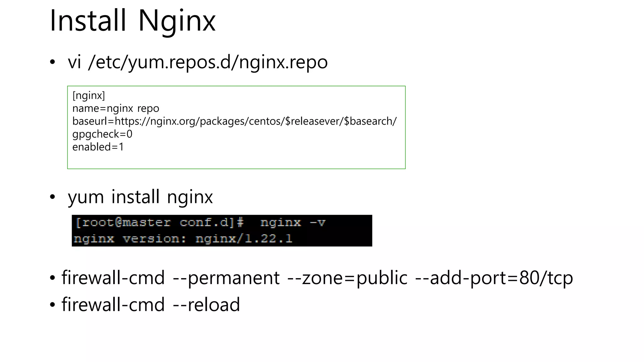The height and width of the screenshot is (362, 644).
Task: Click the bullet before vi command
Action: (x=53, y=62)
